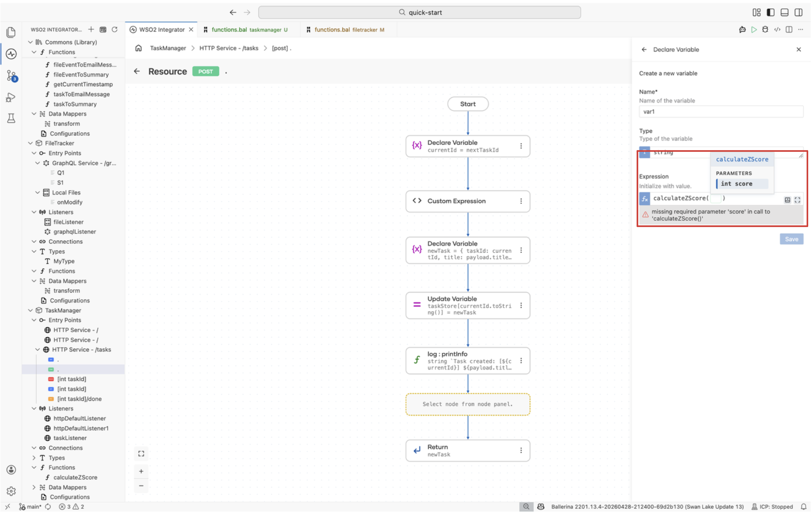Open expression helper pane icon
Image resolution: width=812 pixels, height=513 pixels.
[787, 200]
